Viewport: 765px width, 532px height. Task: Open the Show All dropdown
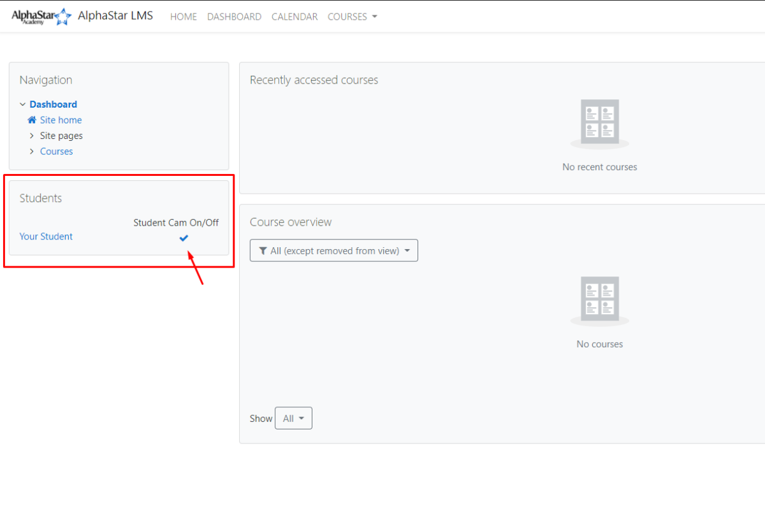(293, 418)
